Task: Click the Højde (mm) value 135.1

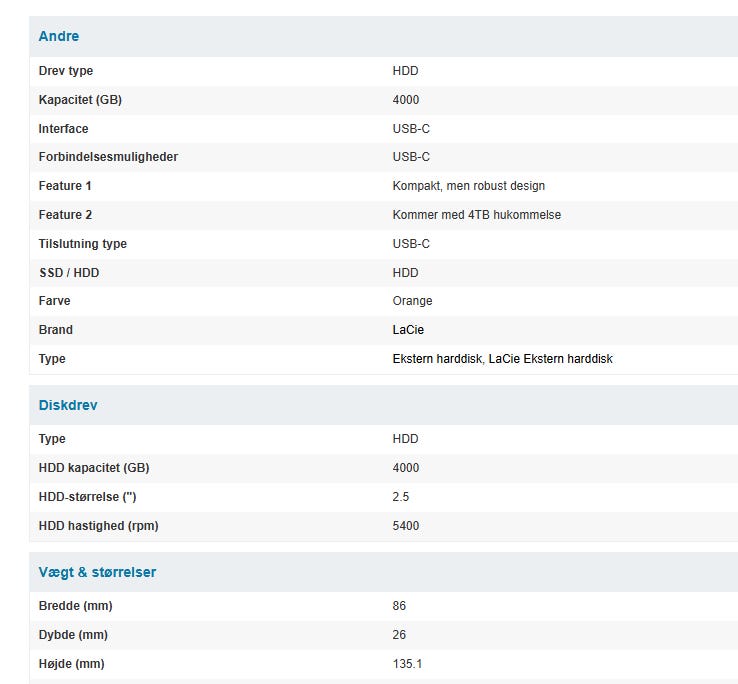Action: point(408,664)
